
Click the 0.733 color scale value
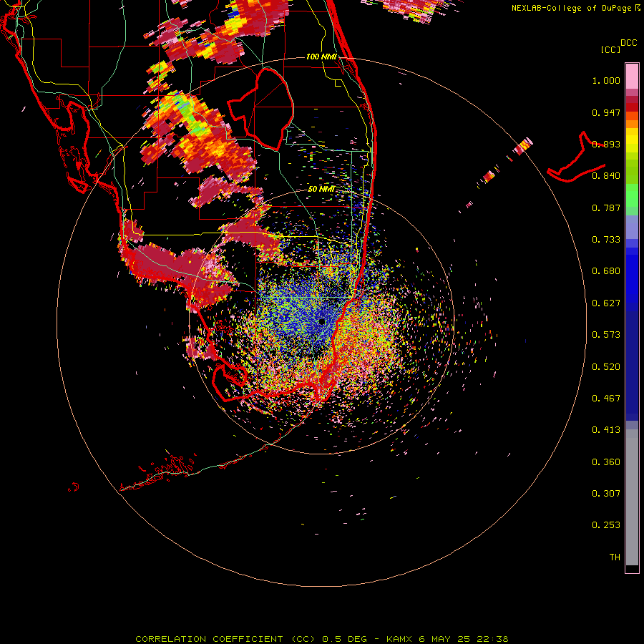606,240
